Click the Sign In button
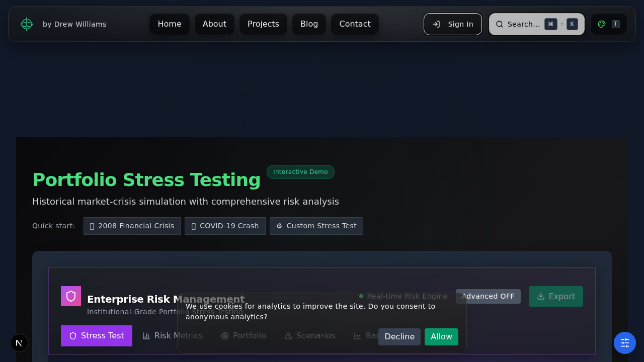644x362 pixels. point(452,24)
